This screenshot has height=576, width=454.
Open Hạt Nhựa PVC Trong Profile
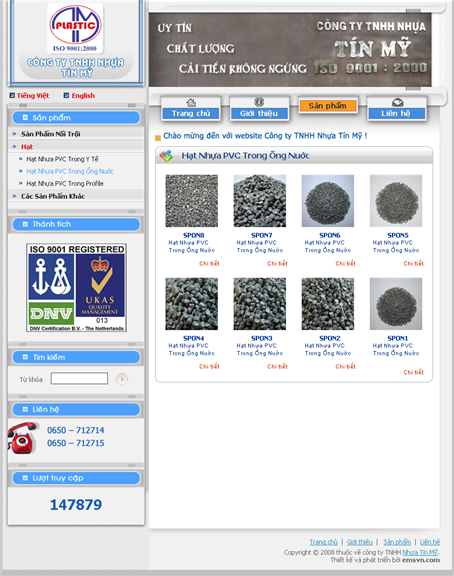65,183
